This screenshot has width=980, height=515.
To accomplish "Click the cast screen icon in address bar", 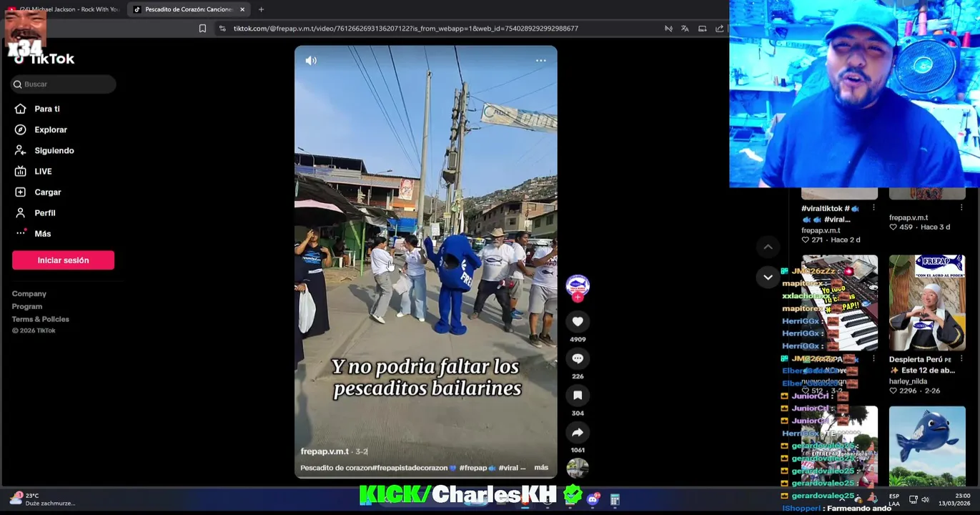I will pyautogui.click(x=702, y=29).
